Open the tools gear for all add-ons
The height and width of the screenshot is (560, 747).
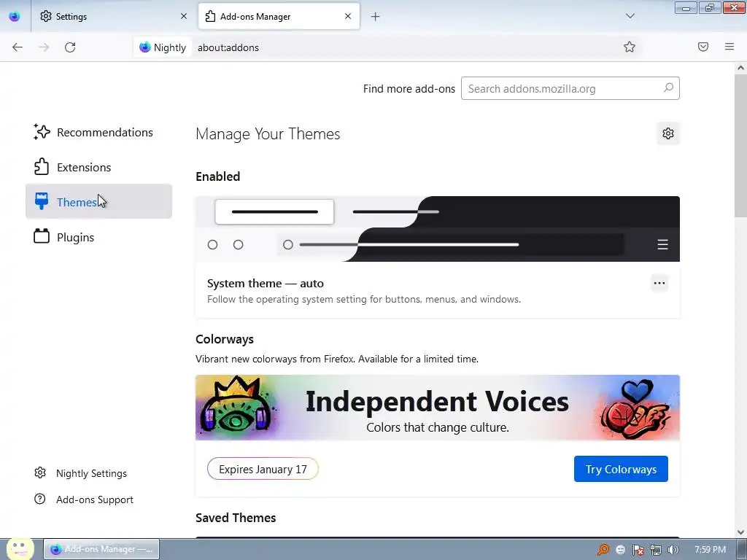tap(668, 134)
